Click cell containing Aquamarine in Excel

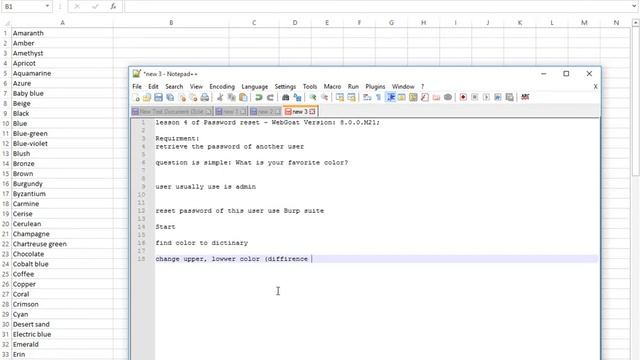click(62, 73)
